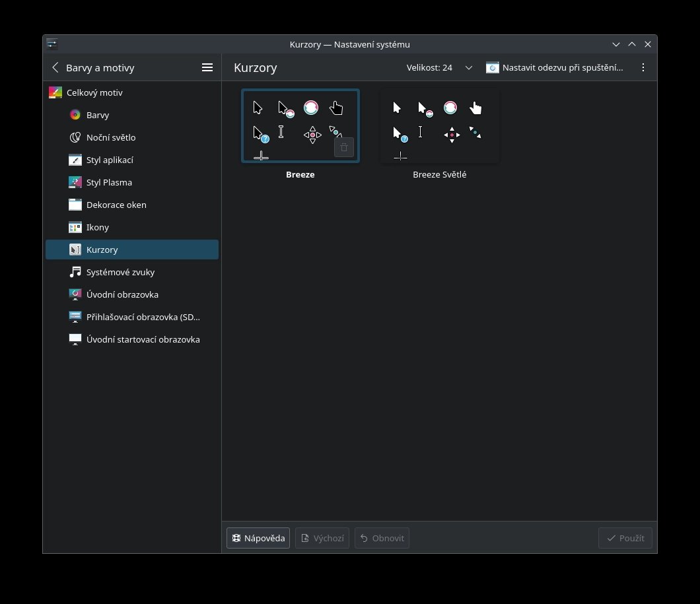700x604 pixels.
Task: Open Úvodní startovací obrazovka page
Action: [x=142, y=339]
